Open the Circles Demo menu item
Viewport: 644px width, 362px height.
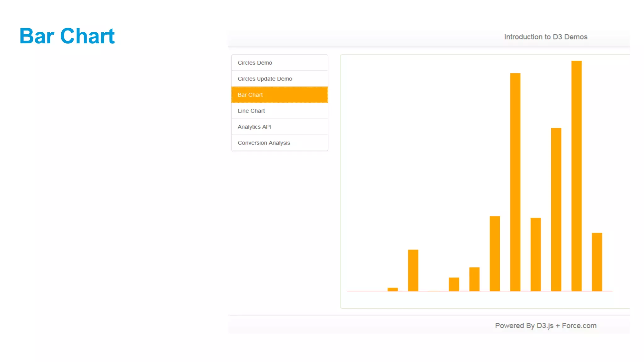[280, 63]
